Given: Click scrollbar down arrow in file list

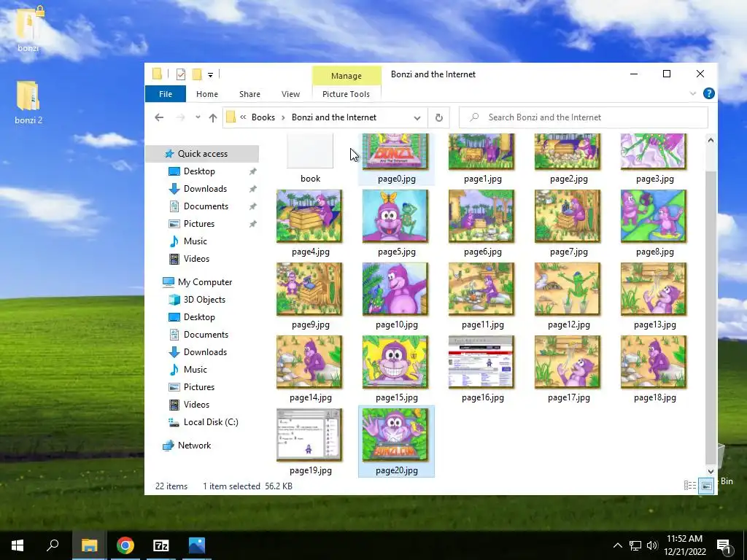Looking at the screenshot, I should [x=711, y=472].
